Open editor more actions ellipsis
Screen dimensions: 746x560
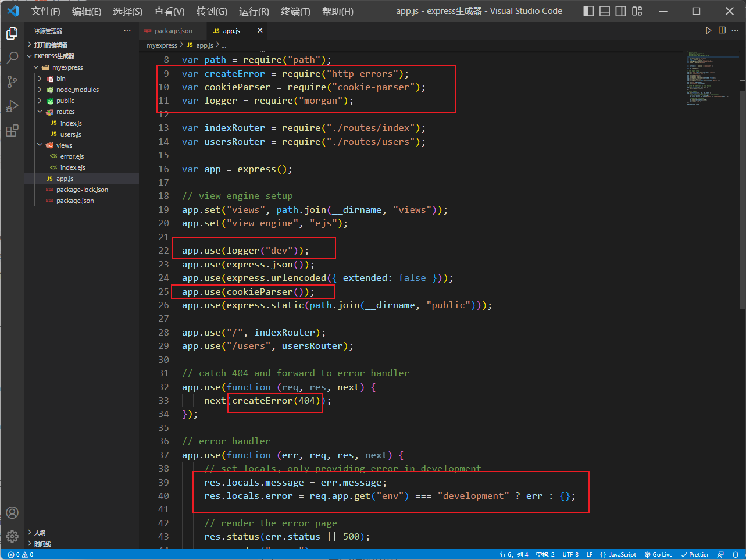736,30
